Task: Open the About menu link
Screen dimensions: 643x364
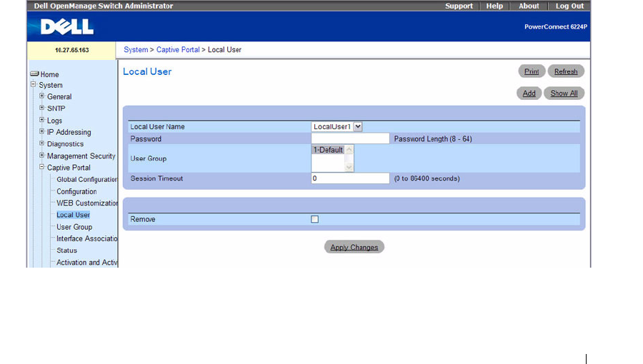Action: tap(529, 6)
